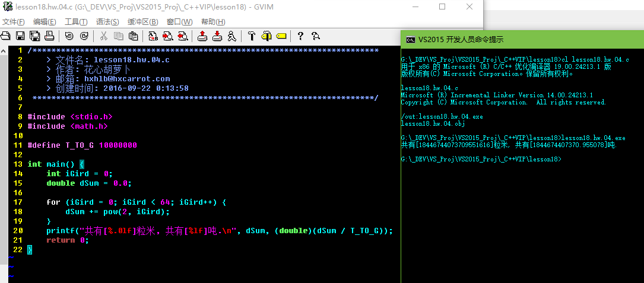Click the Open file toolbar icon

[6, 36]
